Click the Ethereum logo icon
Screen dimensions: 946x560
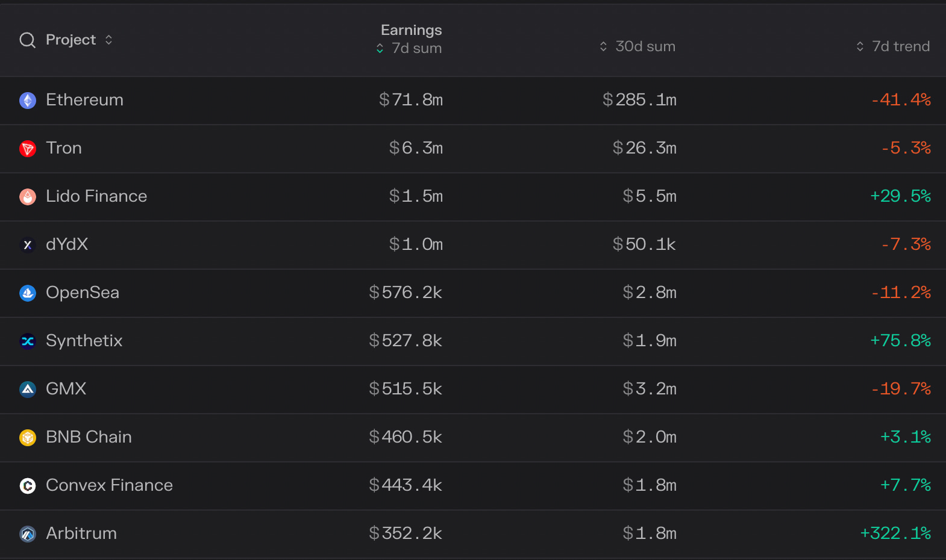click(28, 101)
